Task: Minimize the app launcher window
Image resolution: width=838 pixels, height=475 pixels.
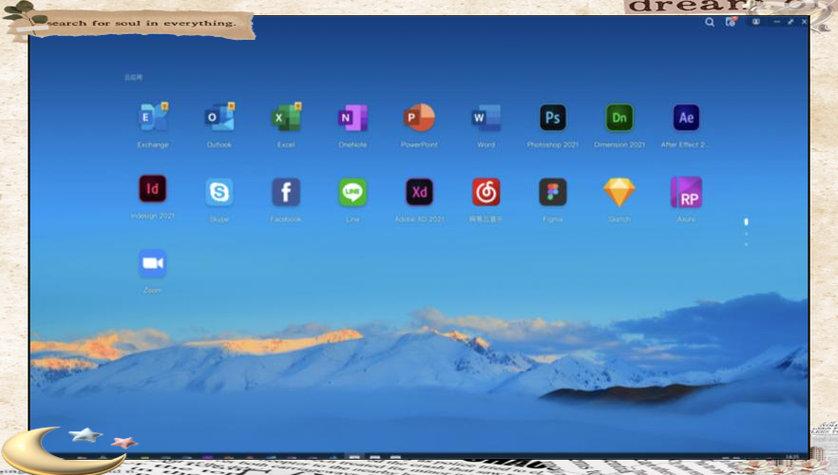Action: (x=777, y=22)
